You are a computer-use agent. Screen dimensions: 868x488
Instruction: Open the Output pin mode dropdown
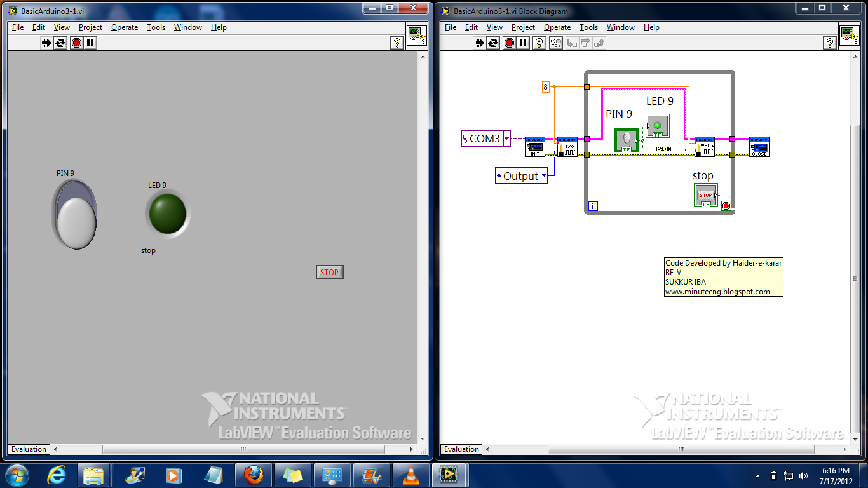544,176
